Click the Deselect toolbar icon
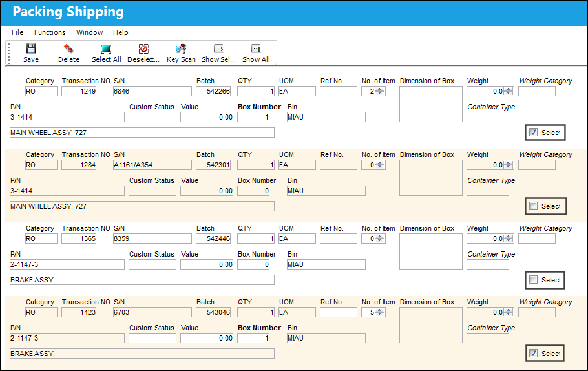 coord(143,48)
